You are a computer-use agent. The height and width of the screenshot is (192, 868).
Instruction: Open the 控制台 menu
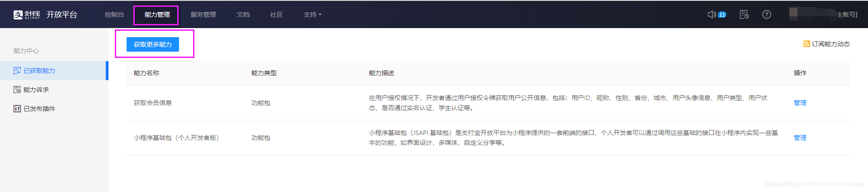coord(114,14)
